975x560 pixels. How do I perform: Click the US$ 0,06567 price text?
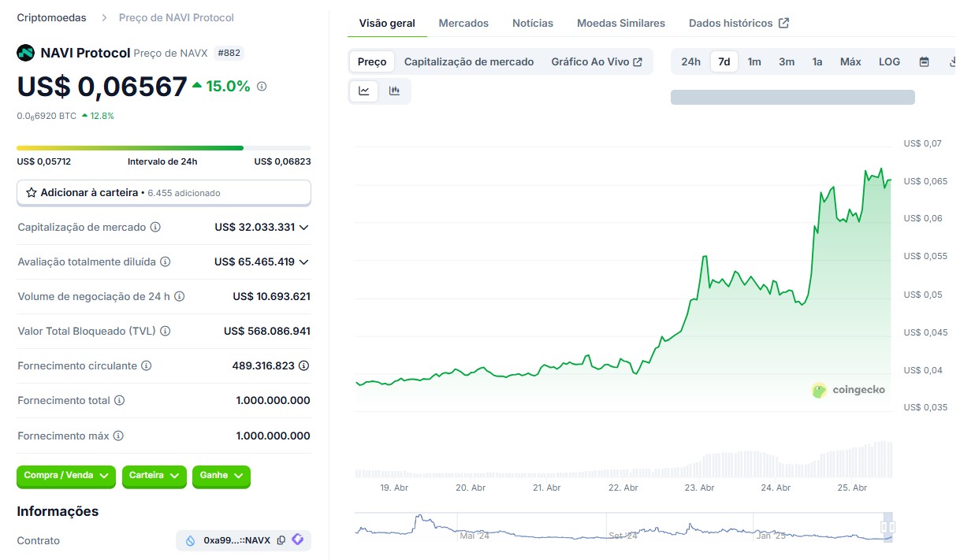102,86
